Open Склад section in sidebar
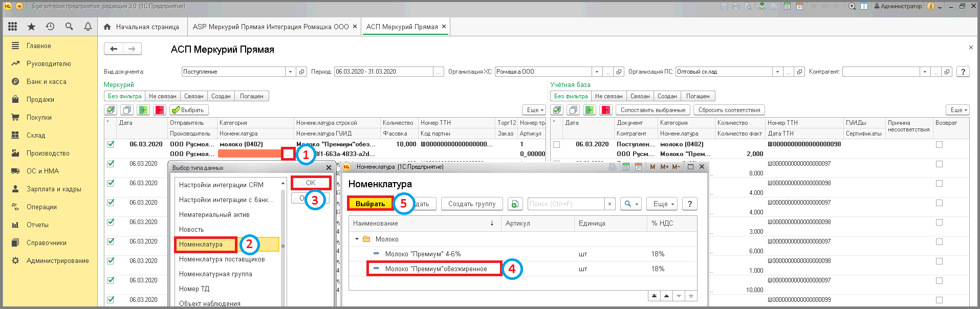This screenshot has height=309, width=980. click(36, 135)
